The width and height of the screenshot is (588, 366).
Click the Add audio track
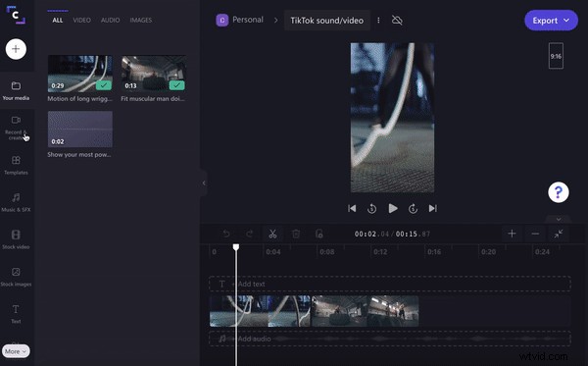click(390, 339)
